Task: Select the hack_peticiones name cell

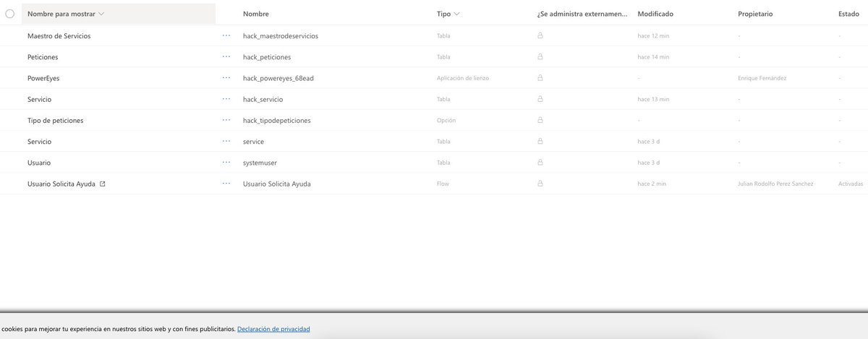Action: pos(267,56)
